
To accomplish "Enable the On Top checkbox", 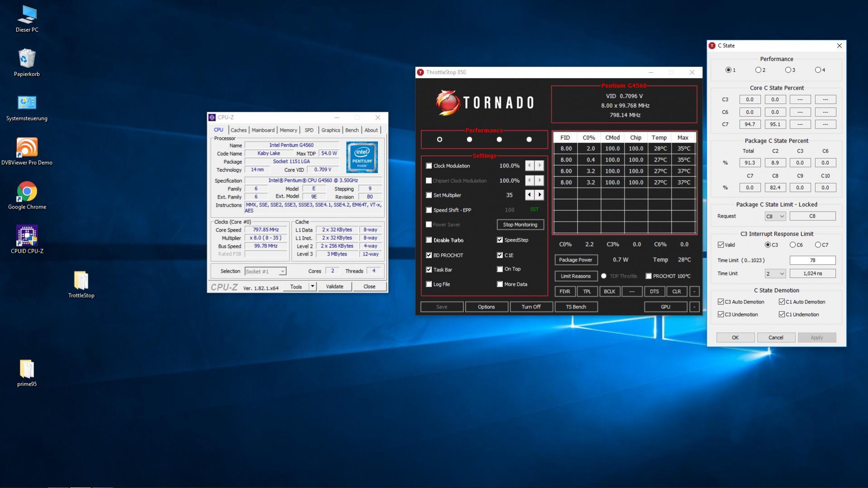I will coord(500,270).
